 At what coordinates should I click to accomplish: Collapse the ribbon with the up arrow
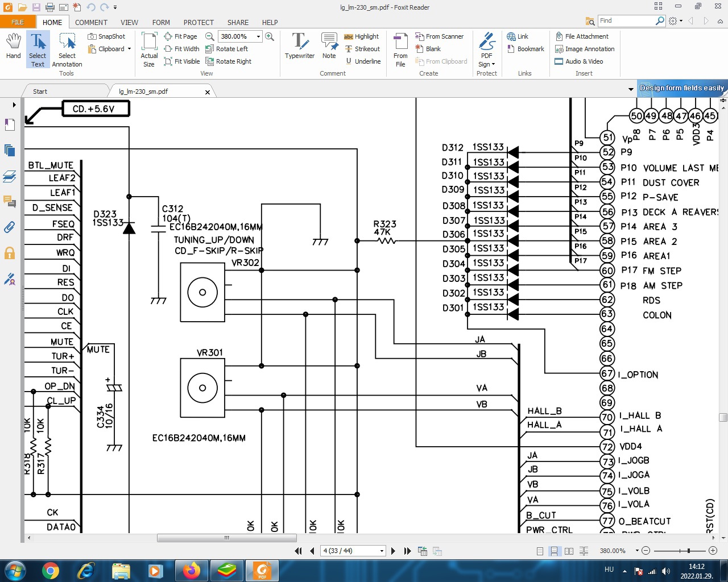pos(720,21)
